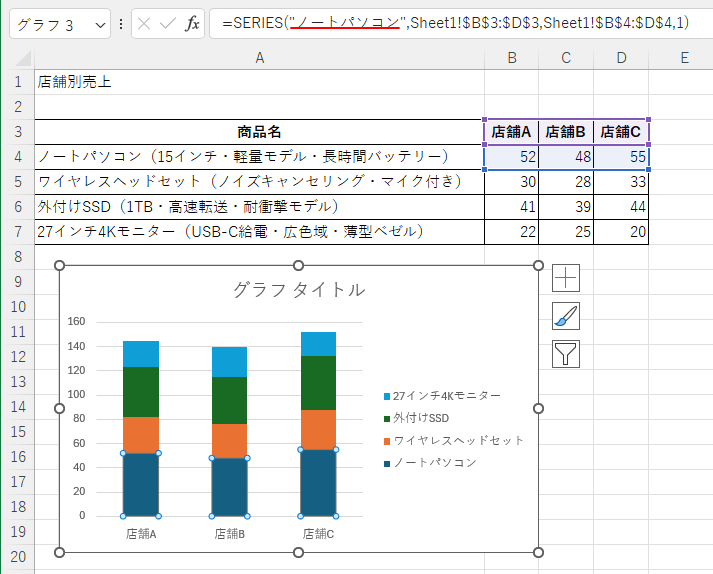Click cell D6 with value 44

[x=621, y=207]
